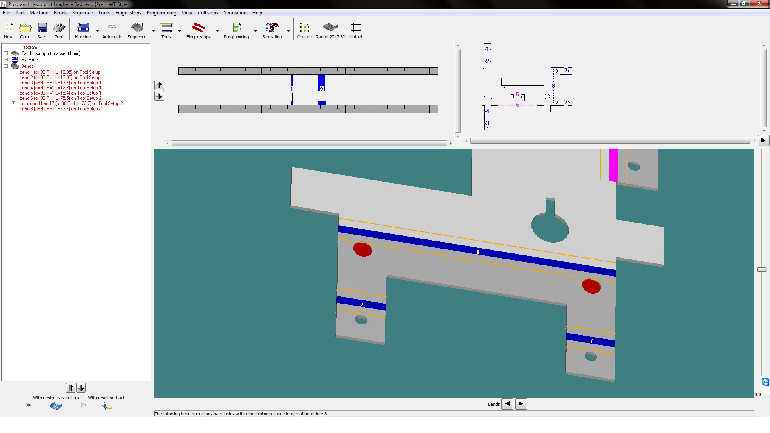Click the Switch 2D/3D view icon
The width and height of the screenshot is (770, 433).
click(x=331, y=27)
